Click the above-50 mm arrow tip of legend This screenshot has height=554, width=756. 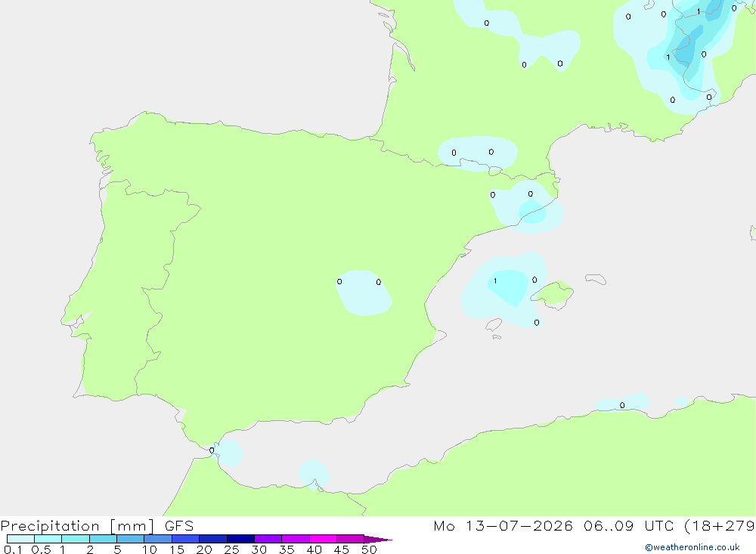(378, 540)
